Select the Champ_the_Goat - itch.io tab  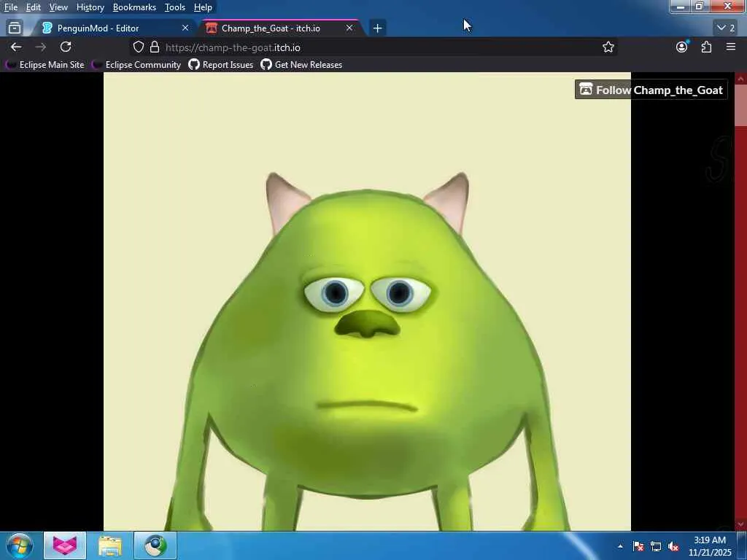point(281,28)
